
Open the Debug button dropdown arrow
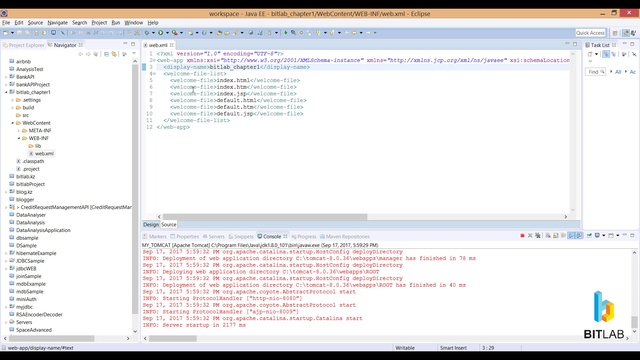(153, 33)
